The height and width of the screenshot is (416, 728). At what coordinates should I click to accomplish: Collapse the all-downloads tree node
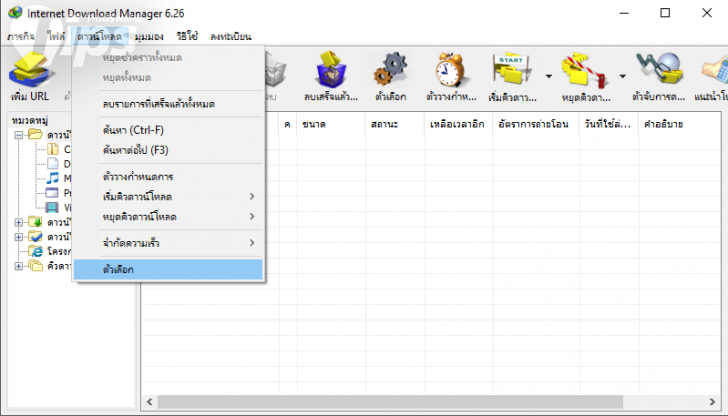19,135
